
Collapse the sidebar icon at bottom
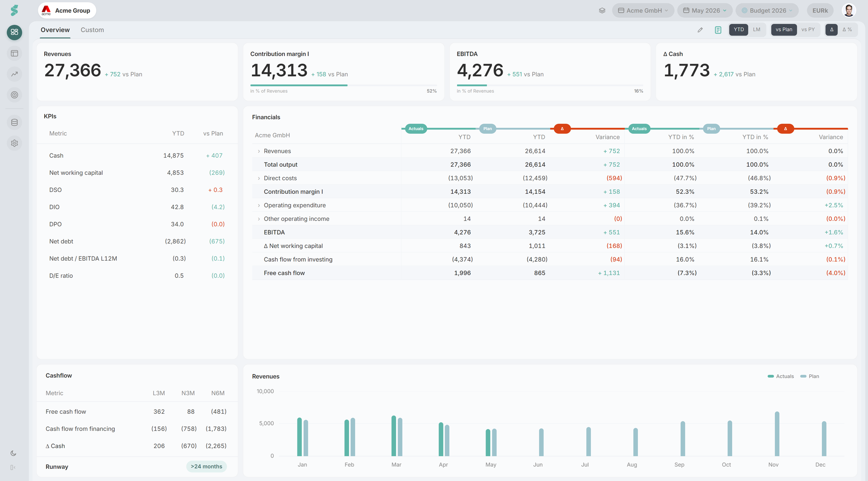13,467
